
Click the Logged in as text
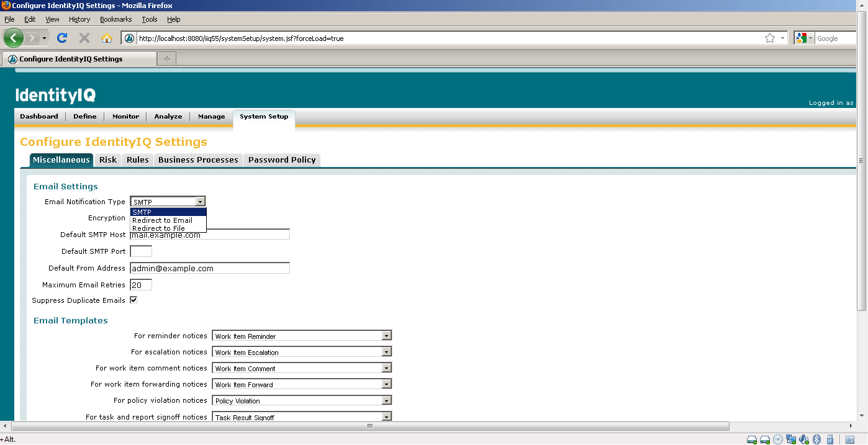click(831, 103)
